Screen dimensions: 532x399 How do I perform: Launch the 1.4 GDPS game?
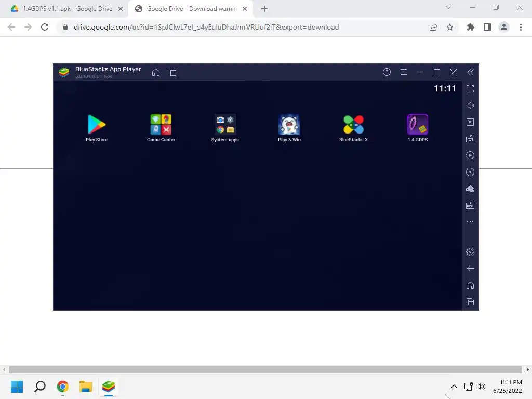pyautogui.click(x=418, y=128)
